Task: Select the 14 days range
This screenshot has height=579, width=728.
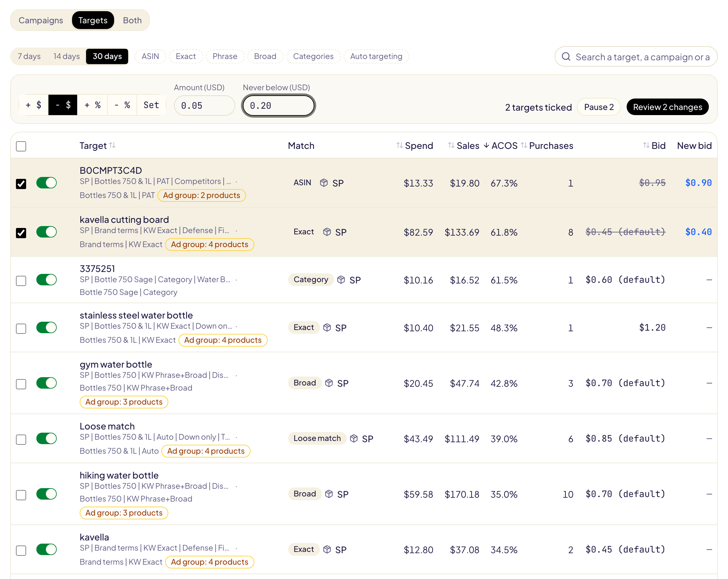Action: point(67,56)
